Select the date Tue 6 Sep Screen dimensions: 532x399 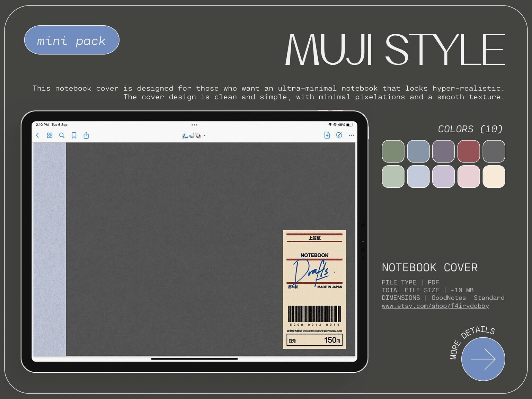[x=60, y=125]
